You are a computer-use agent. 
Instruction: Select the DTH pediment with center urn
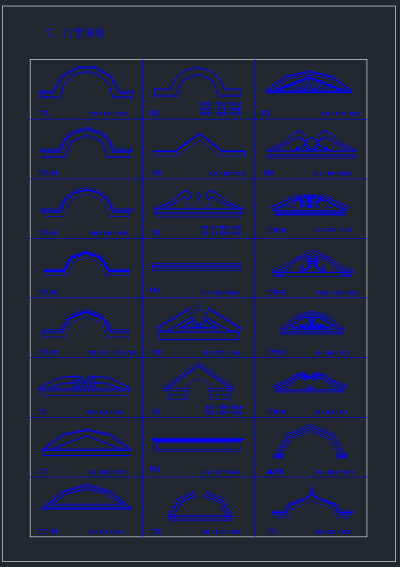tap(199, 322)
